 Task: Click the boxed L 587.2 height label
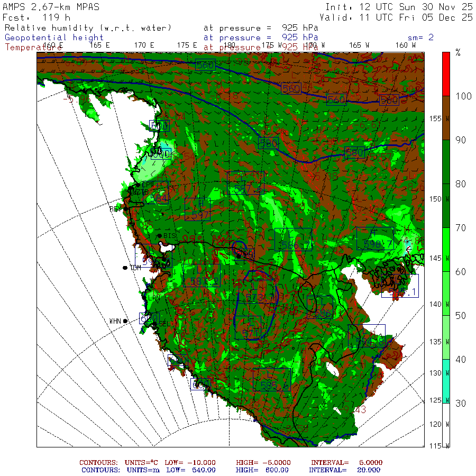202,276
